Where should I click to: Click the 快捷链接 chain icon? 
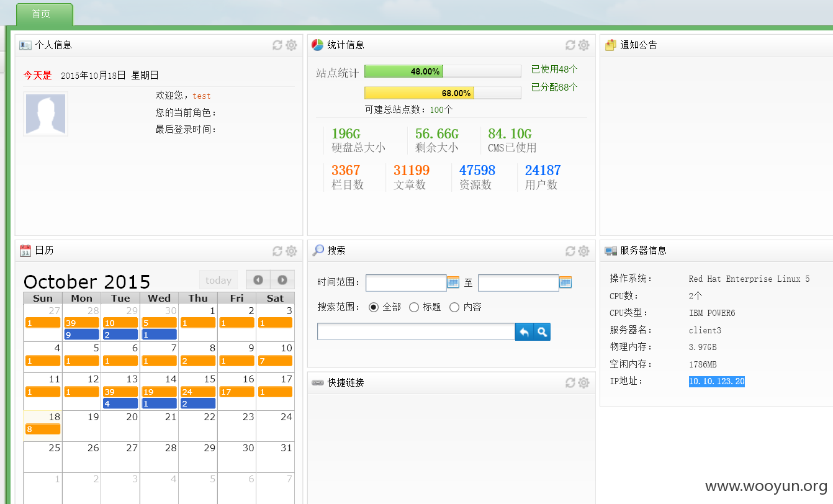tap(318, 383)
